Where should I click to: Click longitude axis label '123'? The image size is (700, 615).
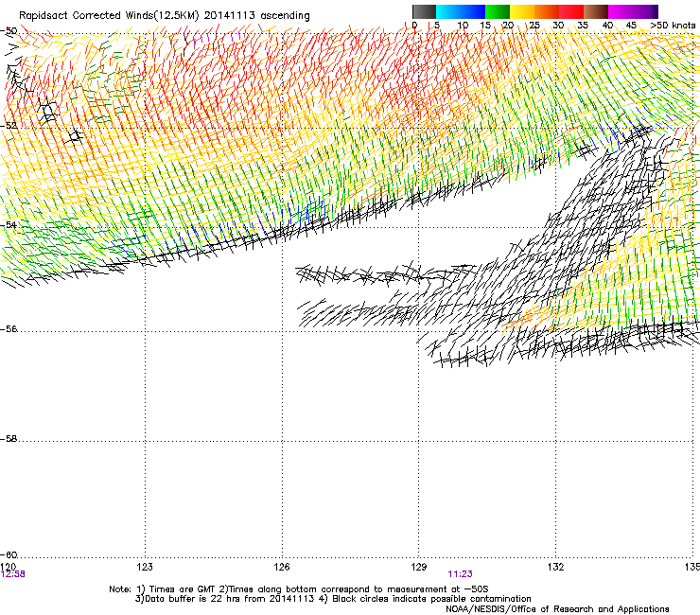tap(145, 567)
